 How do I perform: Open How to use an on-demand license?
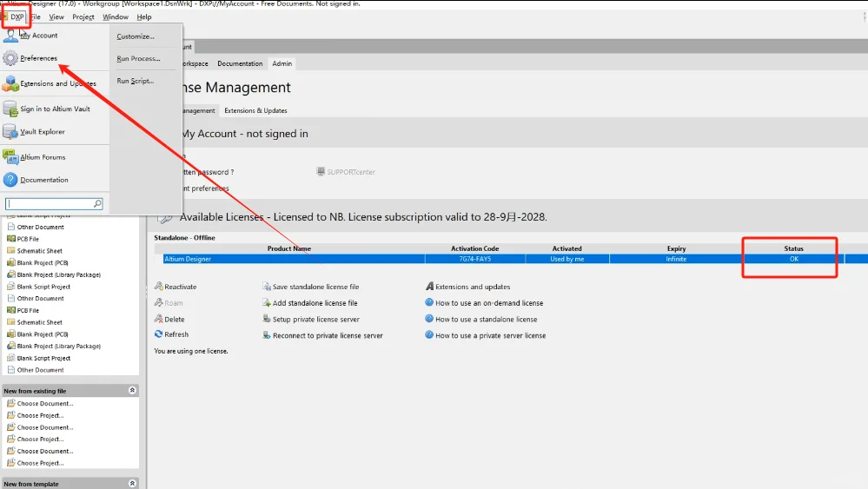(x=489, y=303)
